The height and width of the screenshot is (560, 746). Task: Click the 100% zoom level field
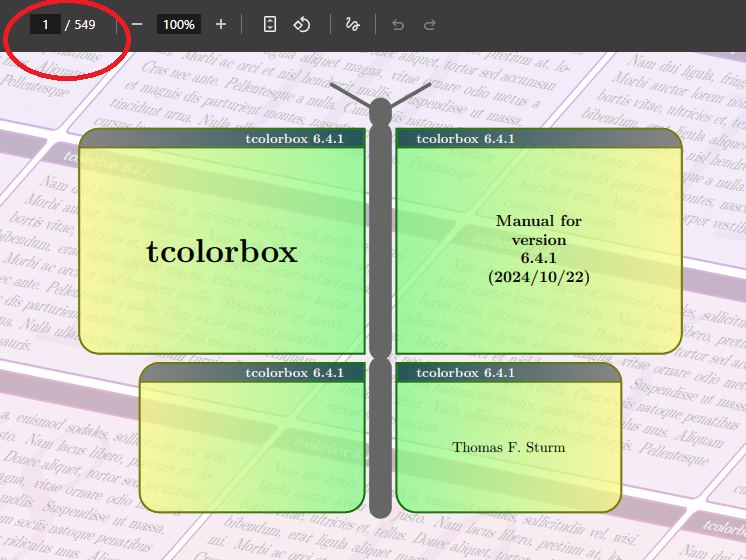pyautogui.click(x=179, y=24)
